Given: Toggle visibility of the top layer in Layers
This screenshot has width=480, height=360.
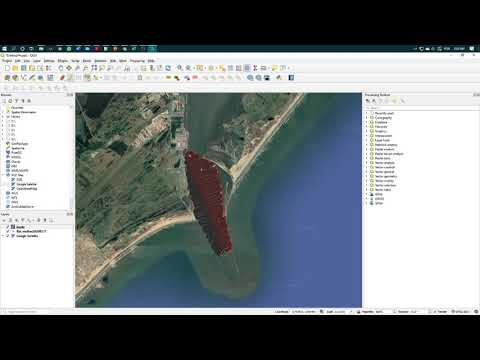Looking at the screenshot, I should (x=8, y=227).
